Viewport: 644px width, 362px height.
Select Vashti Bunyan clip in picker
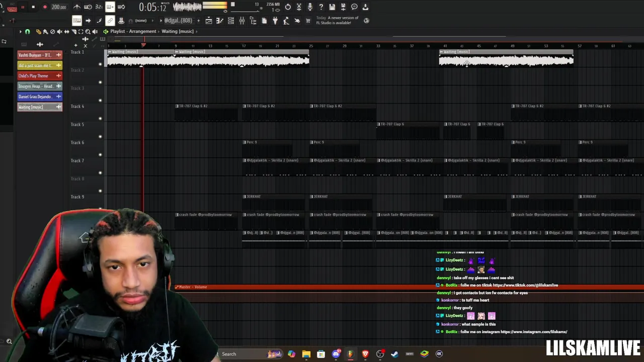40,55
